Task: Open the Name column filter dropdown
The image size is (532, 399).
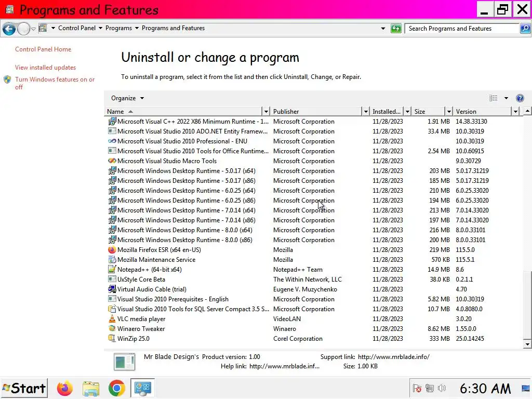Action: [266, 111]
